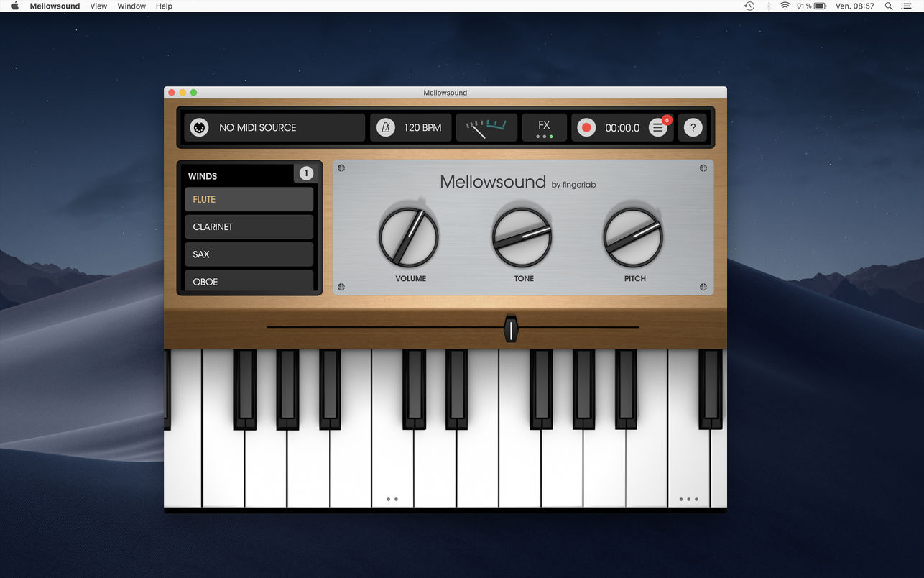Open the Wi-Fi status menu
Screen dimensions: 924x578
pos(785,6)
